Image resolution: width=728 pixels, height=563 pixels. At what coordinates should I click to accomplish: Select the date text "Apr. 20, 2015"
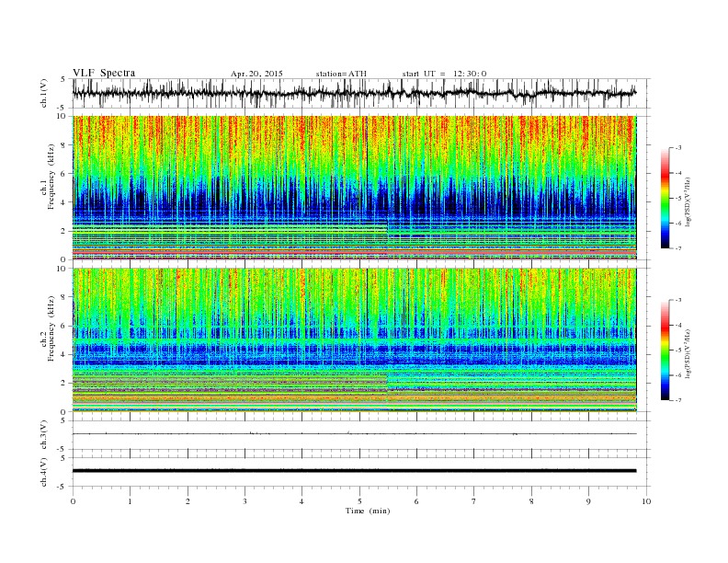tap(256, 74)
